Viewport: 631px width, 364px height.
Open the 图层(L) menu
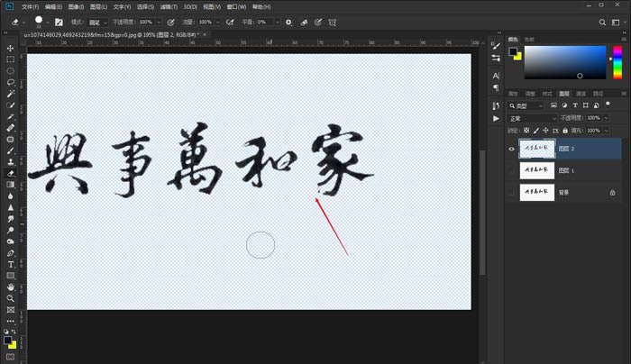coord(98,7)
